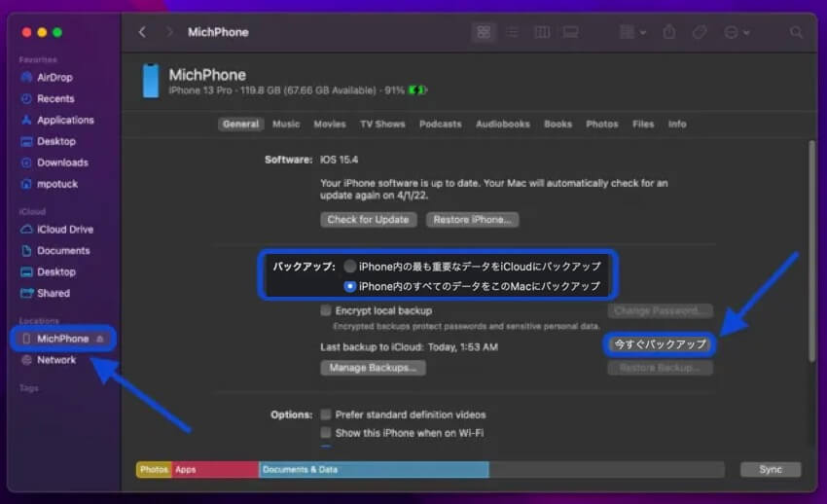Image resolution: width=827 pixels, height=504 pixels.
Task: Click the Sync button
Action: [x=770, y=469]
